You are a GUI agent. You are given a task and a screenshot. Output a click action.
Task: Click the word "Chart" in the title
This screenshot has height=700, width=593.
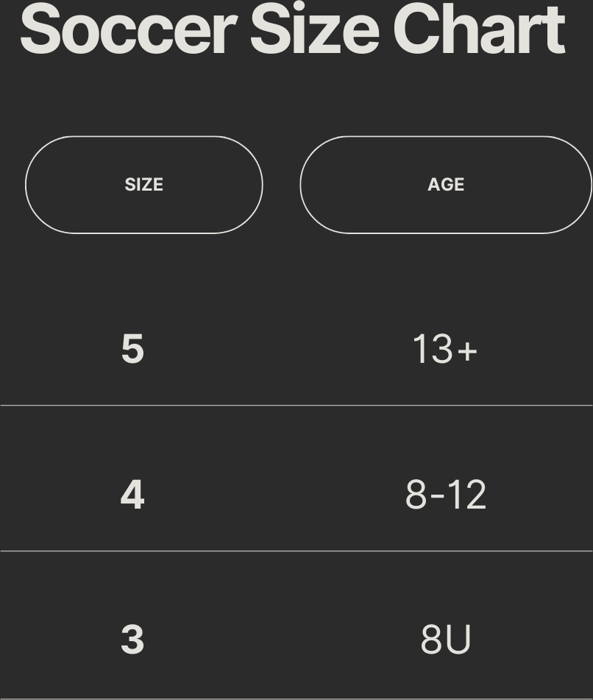(x=479, y=29)
